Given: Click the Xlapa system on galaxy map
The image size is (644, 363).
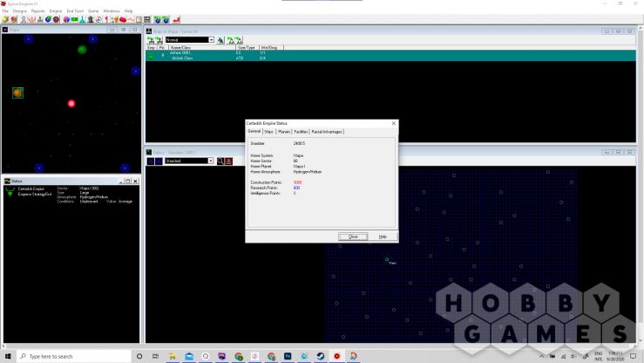Looking at the screenshot, I should (387, 259).
